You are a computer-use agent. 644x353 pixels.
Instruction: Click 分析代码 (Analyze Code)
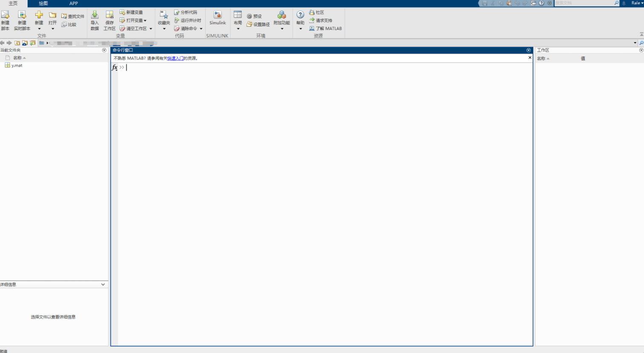point(186,12)
